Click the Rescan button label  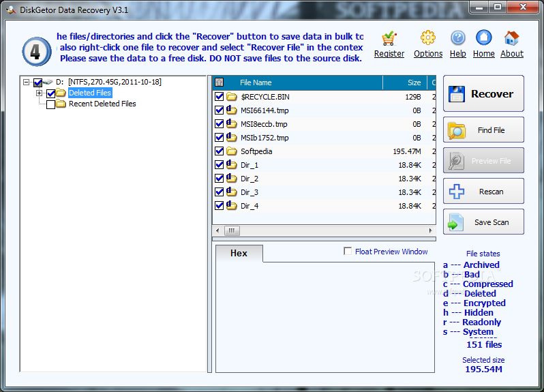[x=491, y=192]
